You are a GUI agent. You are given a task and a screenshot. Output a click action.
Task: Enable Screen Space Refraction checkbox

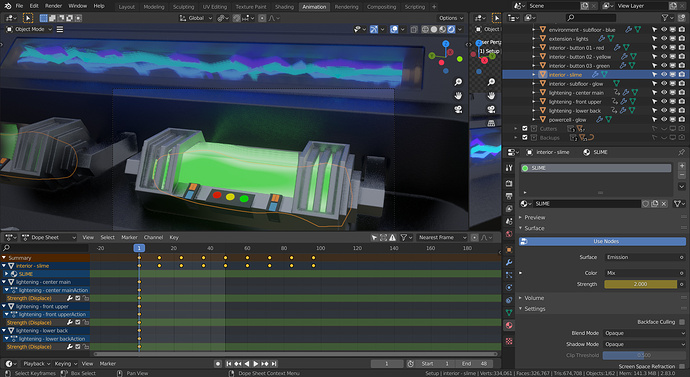pyautogui.click(x=682, y=366)
